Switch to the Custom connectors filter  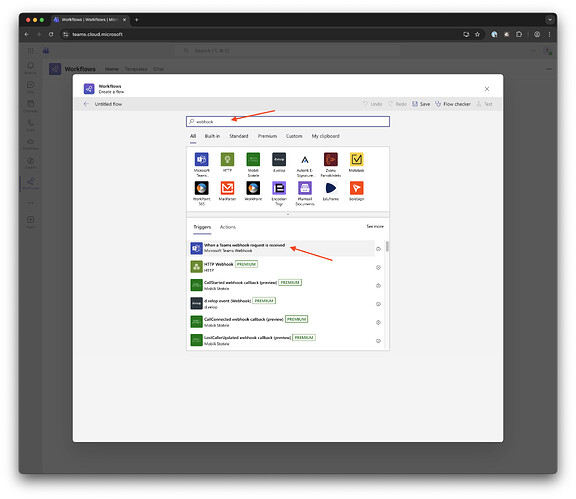(294, 136)
